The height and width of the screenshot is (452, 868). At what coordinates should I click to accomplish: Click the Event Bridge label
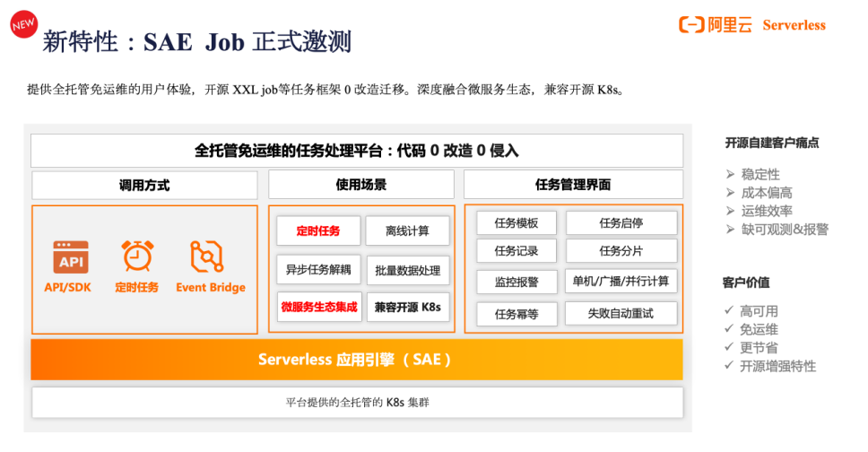click(211, 288)
